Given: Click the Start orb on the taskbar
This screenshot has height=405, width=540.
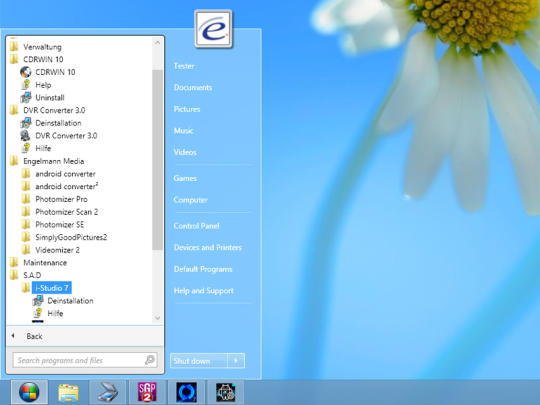Looking at the screenshot, I should pyautogui.click(x=29, y=392).
